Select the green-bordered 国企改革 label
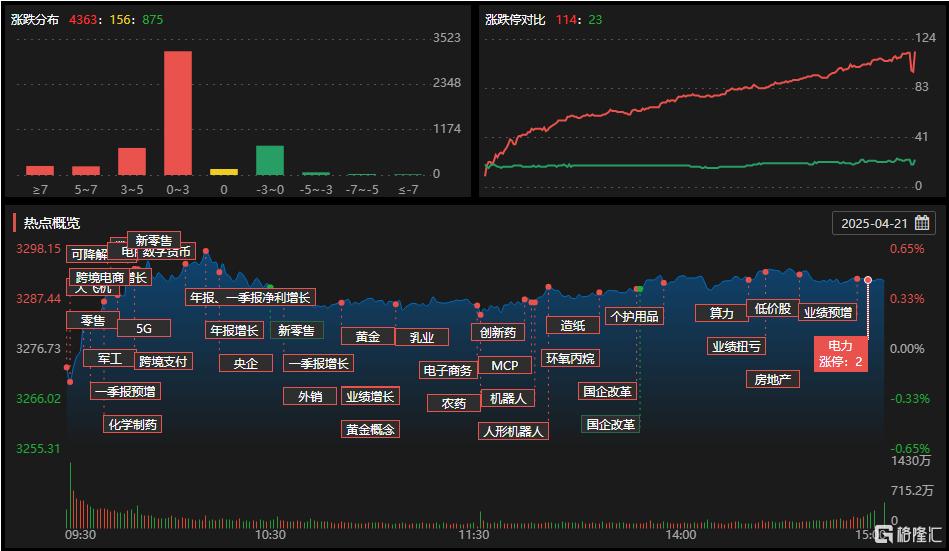This screenshot has height=551, width=949. [611, 424]
